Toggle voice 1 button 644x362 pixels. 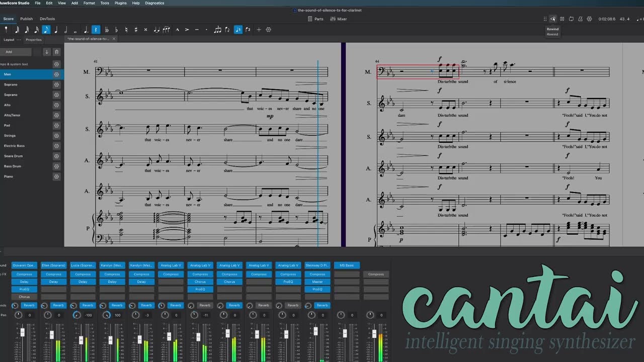[238, 30]
